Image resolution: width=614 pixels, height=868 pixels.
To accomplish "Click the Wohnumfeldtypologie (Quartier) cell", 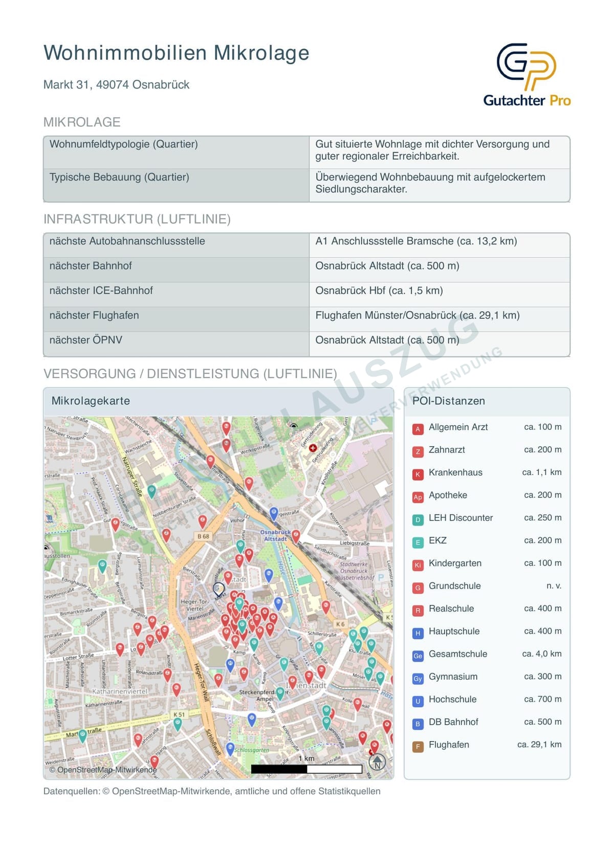I will point(177,152).
